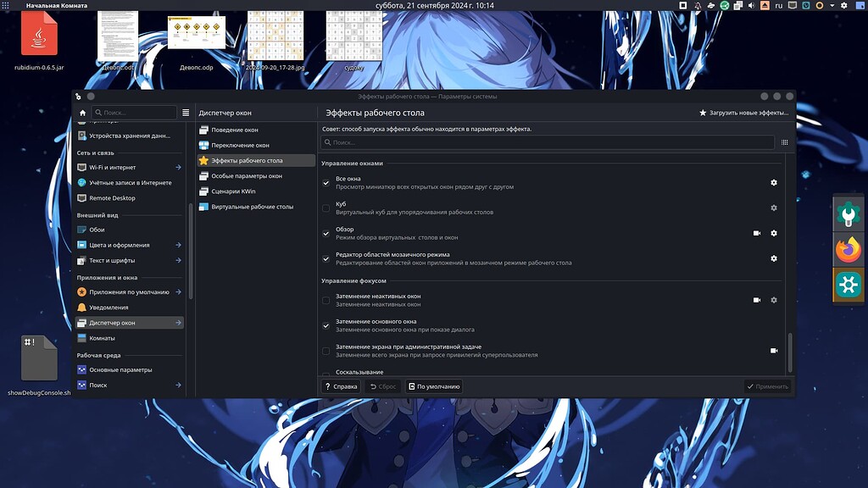This screenshot has width=868, height=488.
Task: Click hamburger menu icon above settings sidebar
Action: point(185,112)
